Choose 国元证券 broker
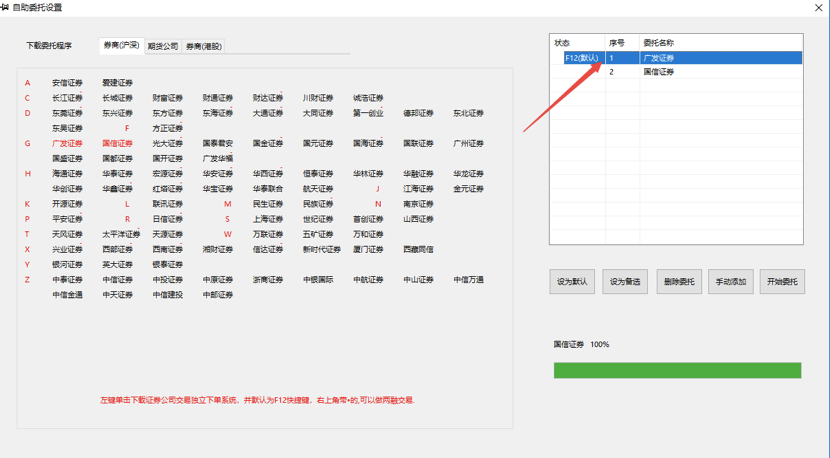 click(x=318, y=143)
